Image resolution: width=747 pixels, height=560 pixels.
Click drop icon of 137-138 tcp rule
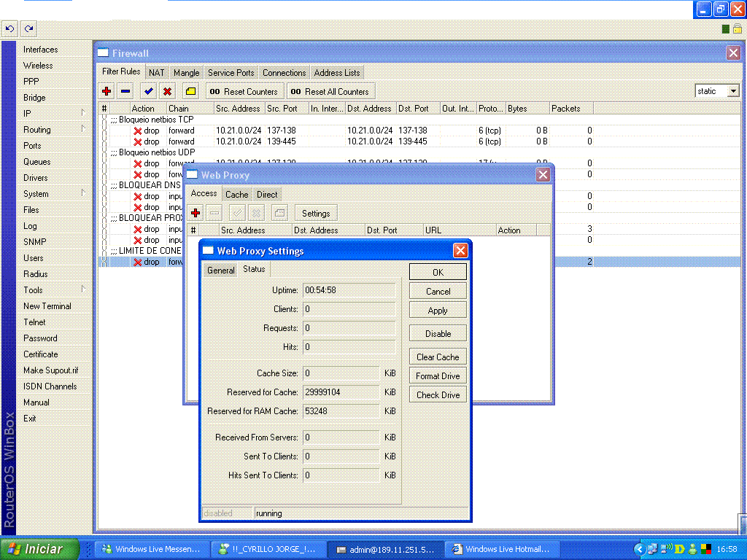[x=138, y=131]
